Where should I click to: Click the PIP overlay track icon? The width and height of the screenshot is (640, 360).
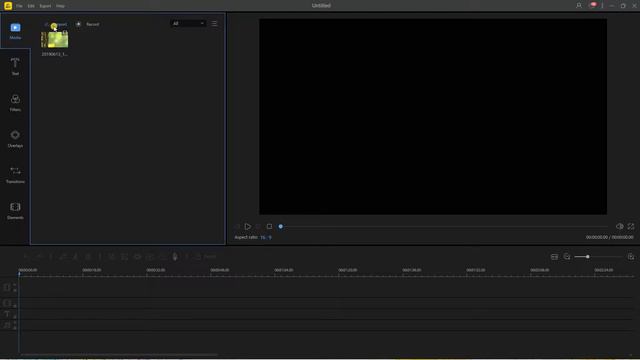7,303
